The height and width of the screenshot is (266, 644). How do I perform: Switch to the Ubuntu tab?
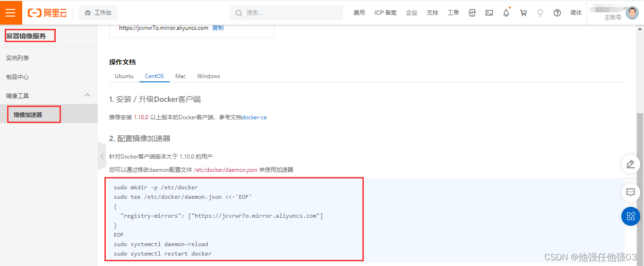[x=124, y=76]
